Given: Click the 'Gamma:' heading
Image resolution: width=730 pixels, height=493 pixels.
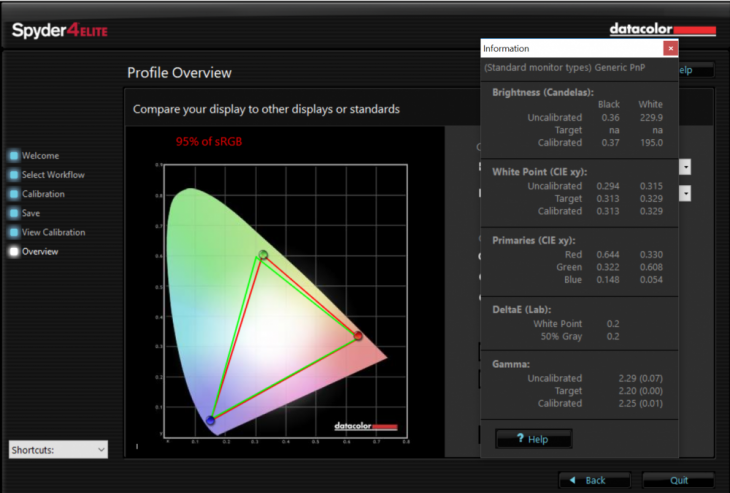Looking at the screenshot, I should (511, 364).
